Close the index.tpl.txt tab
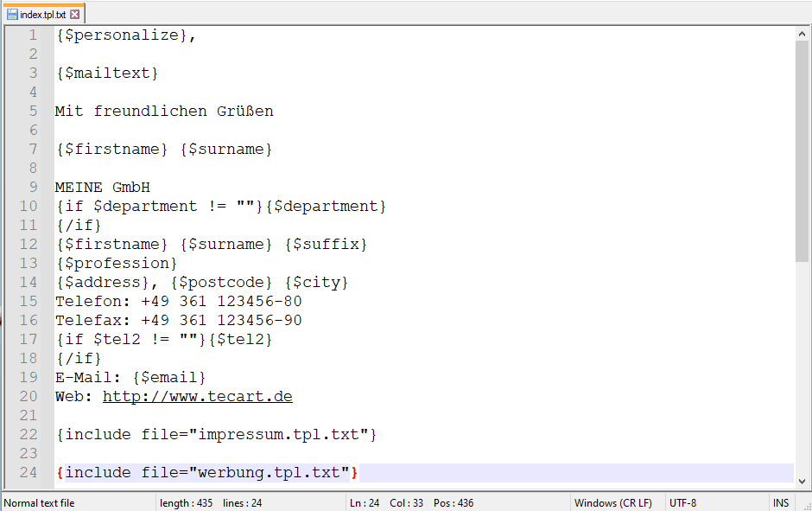The height and width of the screenshot is (511, 812). (74, 15)
